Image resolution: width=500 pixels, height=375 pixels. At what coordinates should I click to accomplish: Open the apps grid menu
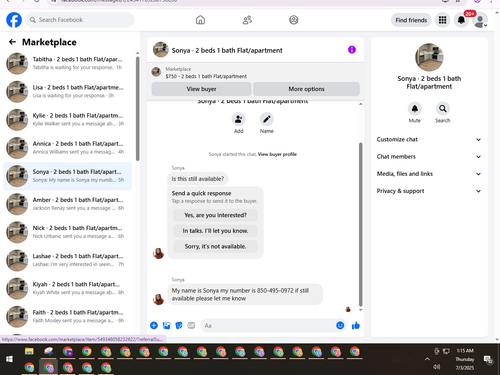tap(442, 20)
